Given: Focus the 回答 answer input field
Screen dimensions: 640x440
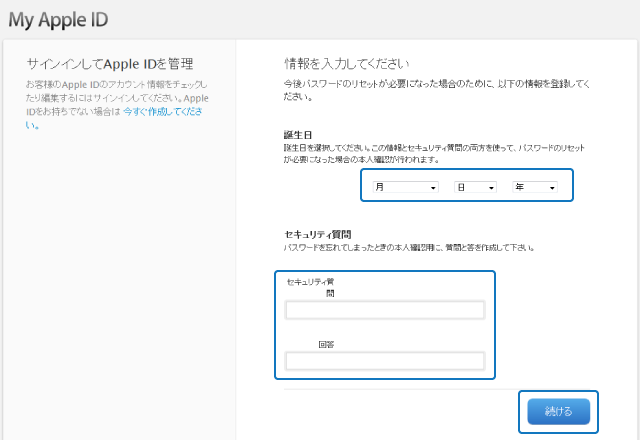Looking at the screenshot, I should 385,361.
